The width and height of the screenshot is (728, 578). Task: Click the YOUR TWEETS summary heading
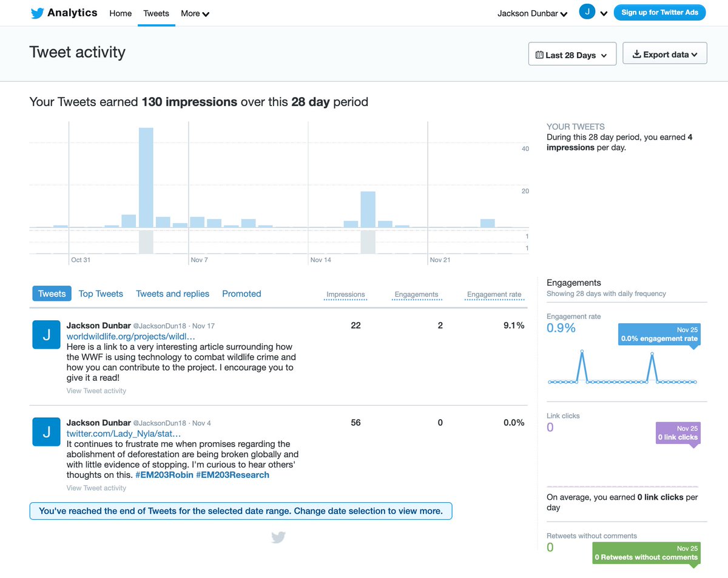(576, 127)
